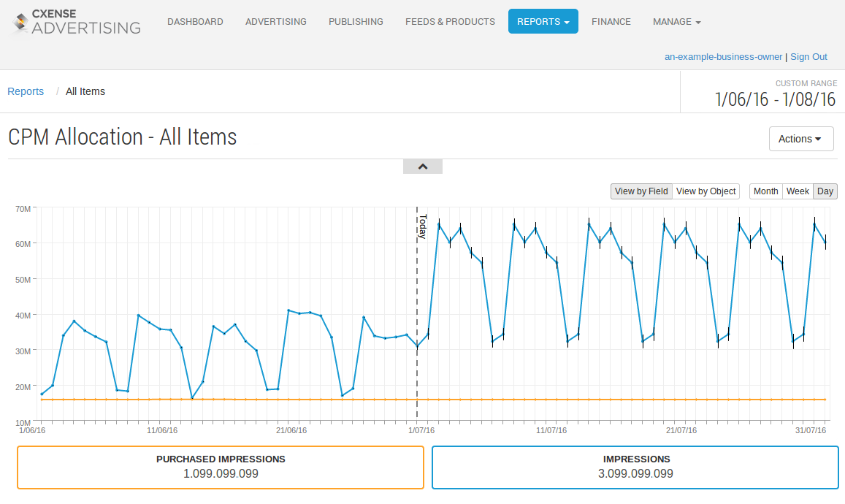Select Month granularity
The image size is (845, 504).
[x=765, y=191]
